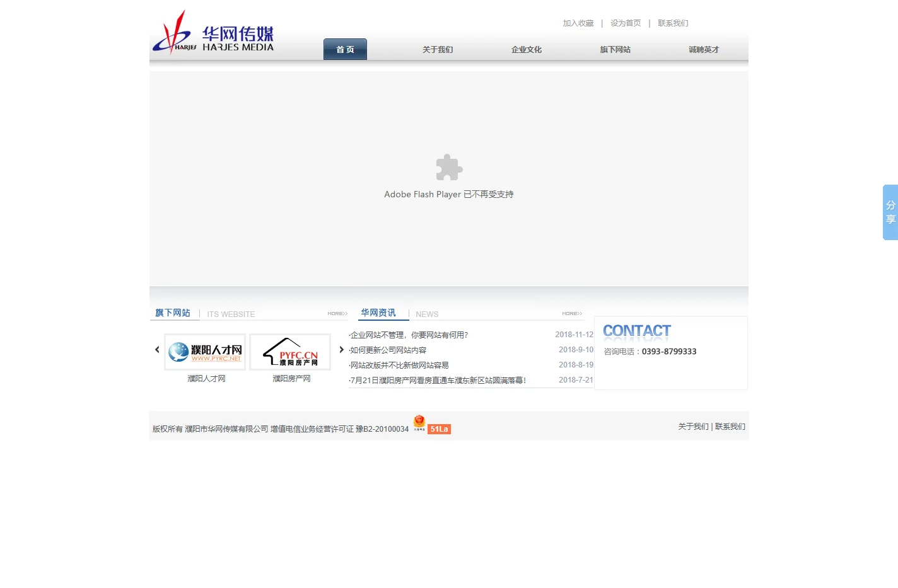Open the 旗下网站 navigation item
Image resolution: width=898 pixels, height=588 pixels.
(x=615, y=50)
